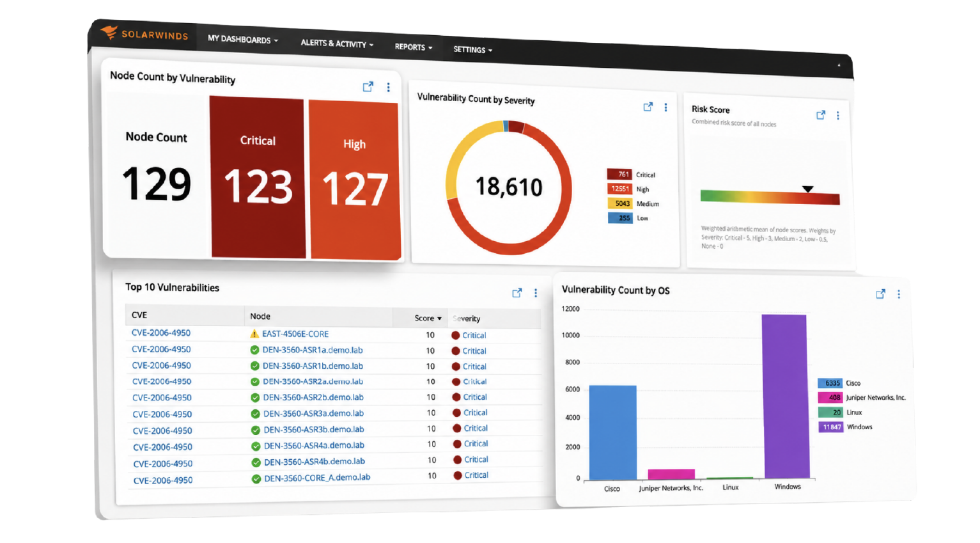Viewport: 980px width, 543px height.
Task: Click Critical severity in DEN-3560-CORE_A.demo.lab row
Action: pos(476,475)
